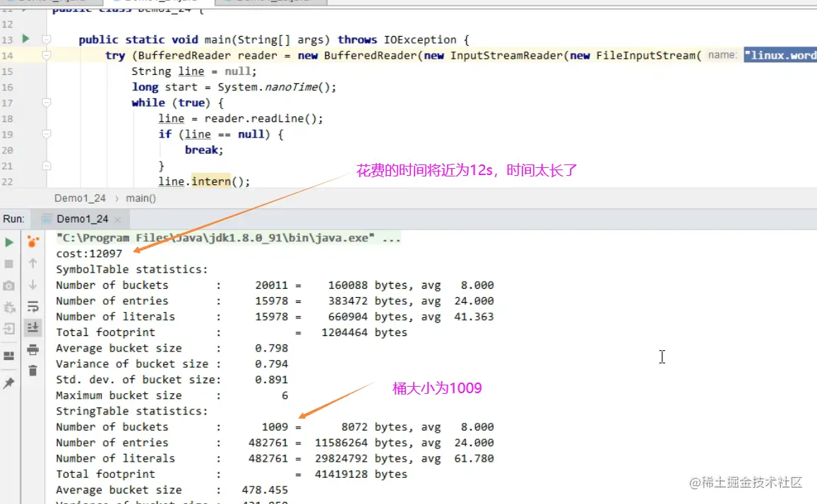Click IOException in the method signature
This screenshot has width=817, height=504.
coord(420,40)
